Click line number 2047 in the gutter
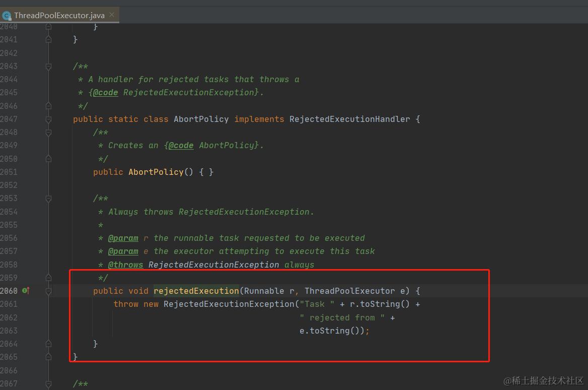 coord(9,119)
